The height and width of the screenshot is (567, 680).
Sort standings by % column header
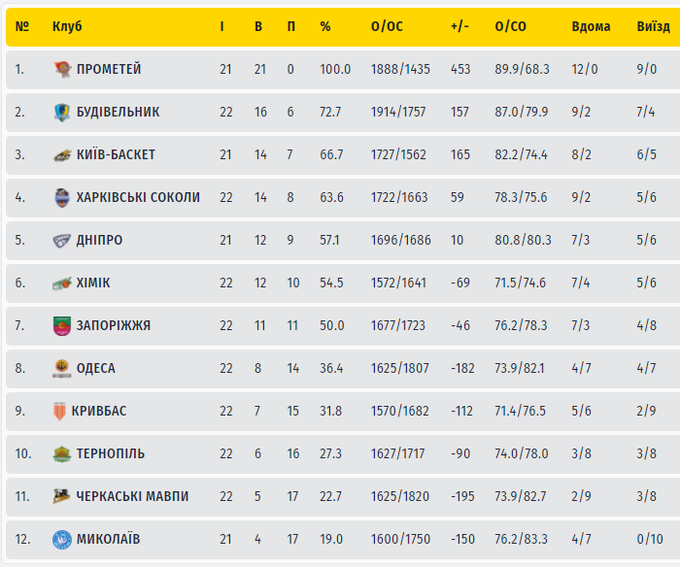point(325,26)
